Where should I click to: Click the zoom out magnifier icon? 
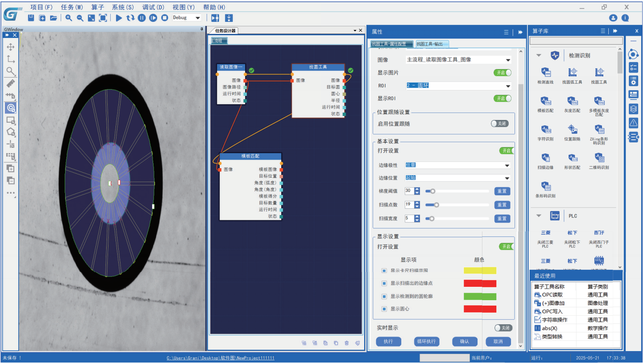[x=80, y=18]
